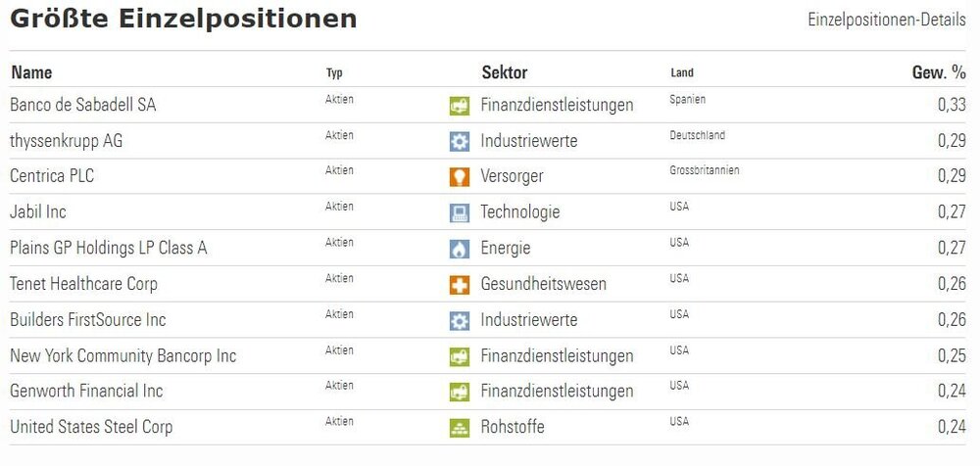Click the Größte Einzelpositionen heading
Viewport: 980px width, 466px height.
pos(183,19)
